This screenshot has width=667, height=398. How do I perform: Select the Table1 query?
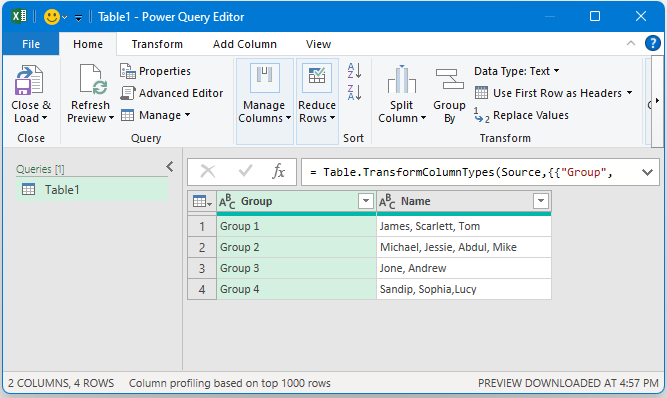[x=92, y=190]
